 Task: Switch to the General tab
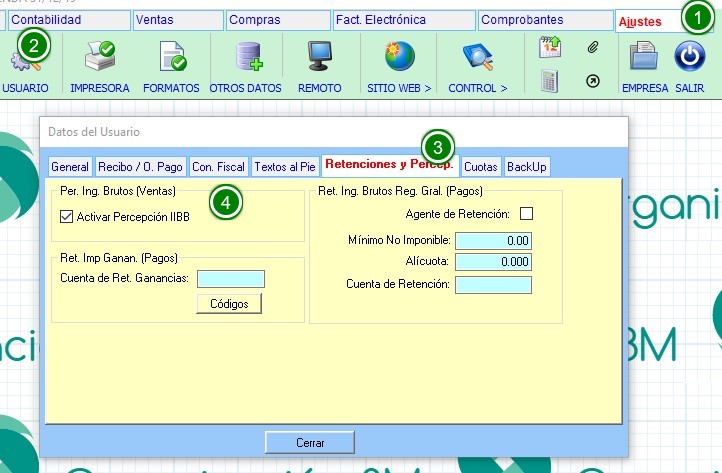tap(70, 167)
